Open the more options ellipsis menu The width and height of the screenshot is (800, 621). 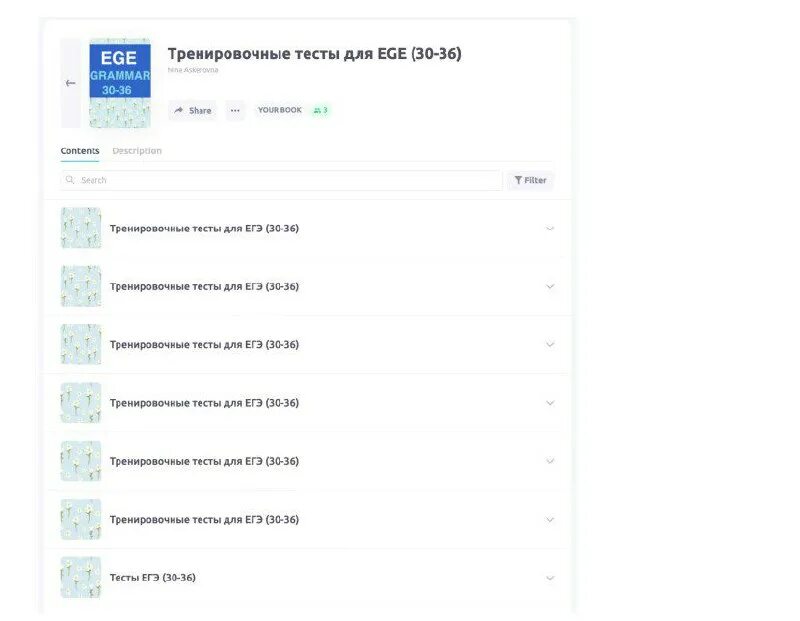pos(234,111)
